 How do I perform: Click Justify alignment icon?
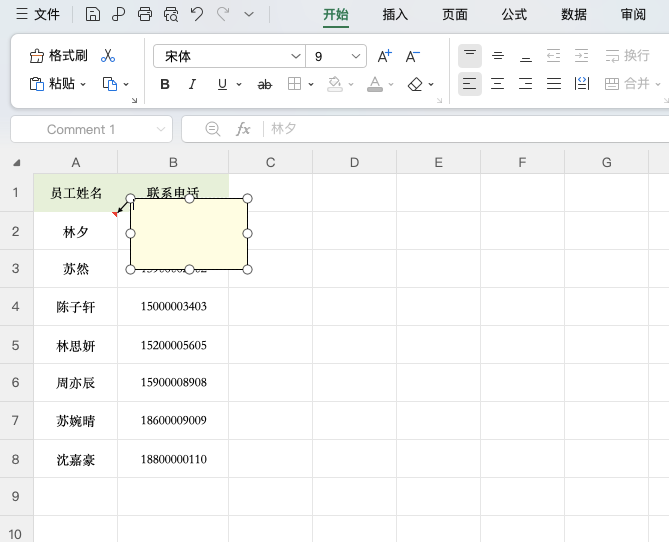[x=553, y=84]
